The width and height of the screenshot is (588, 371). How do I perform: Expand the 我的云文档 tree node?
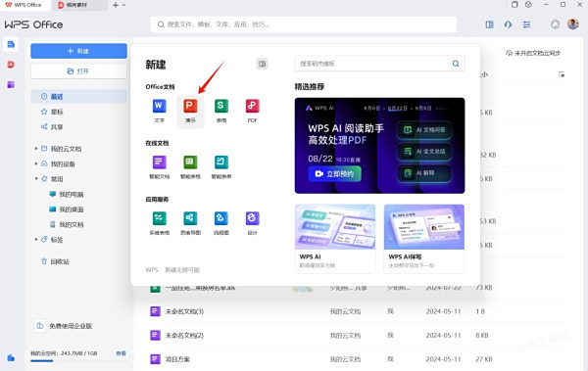click(36, 149)
